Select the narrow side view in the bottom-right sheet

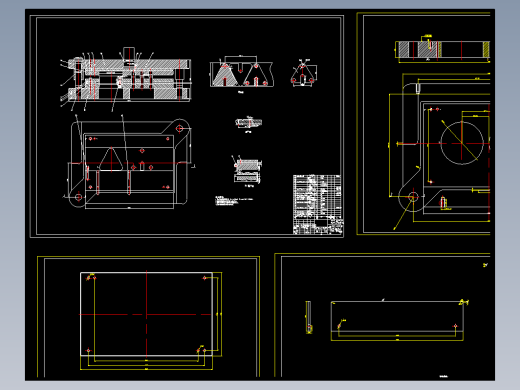point(309,317)
